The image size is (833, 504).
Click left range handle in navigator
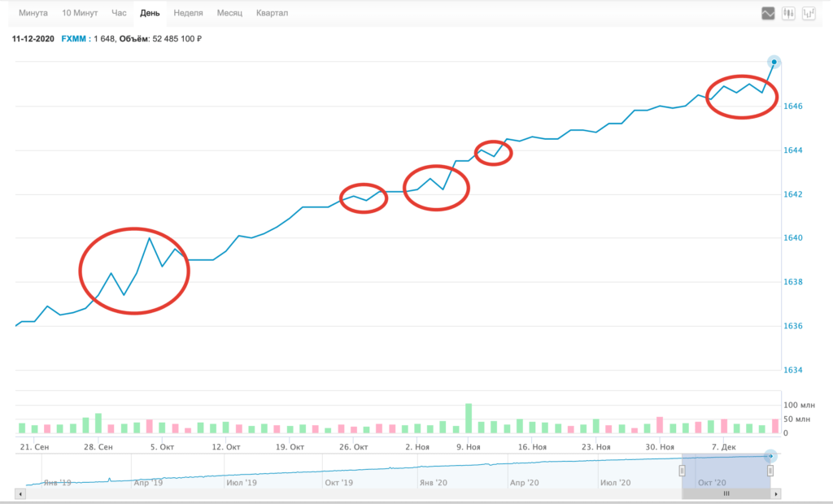682,471
